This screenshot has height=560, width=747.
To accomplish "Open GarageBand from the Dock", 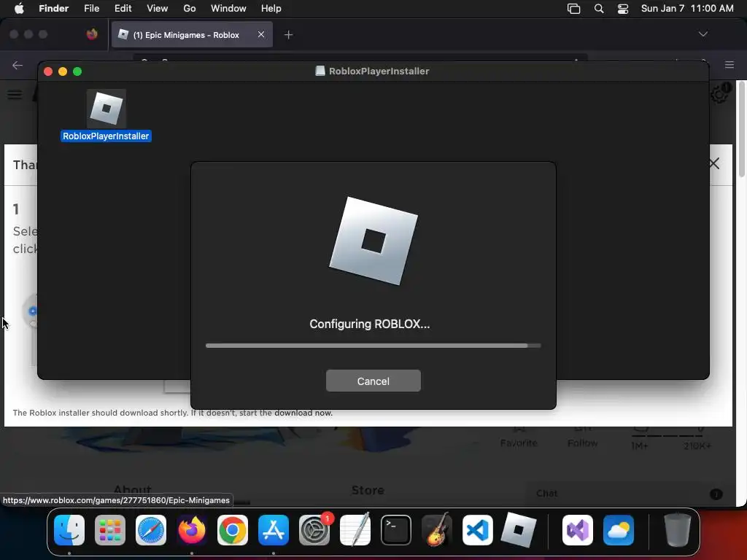I will 437,530.
